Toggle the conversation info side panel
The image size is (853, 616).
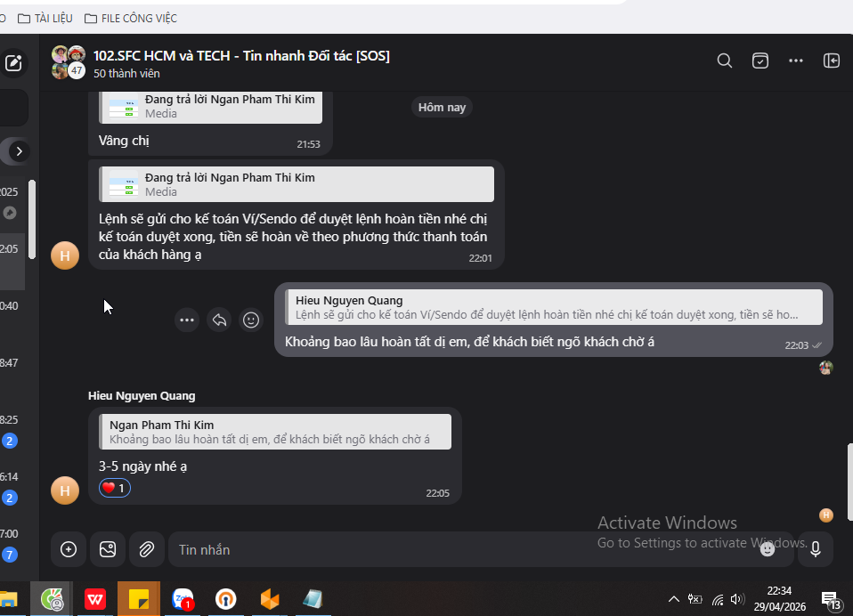pyautogui.click(x=832, y=61)
